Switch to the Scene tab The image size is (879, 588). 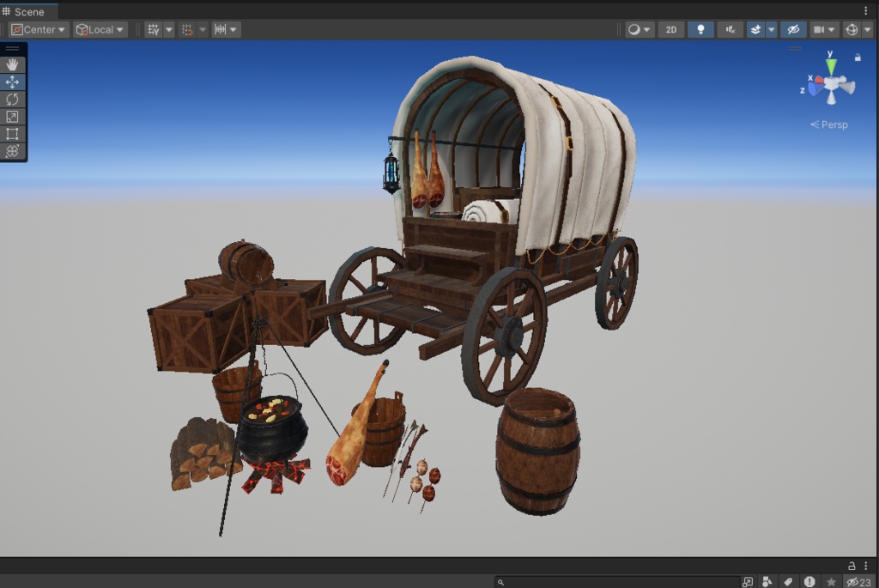(x=28, y=11)
